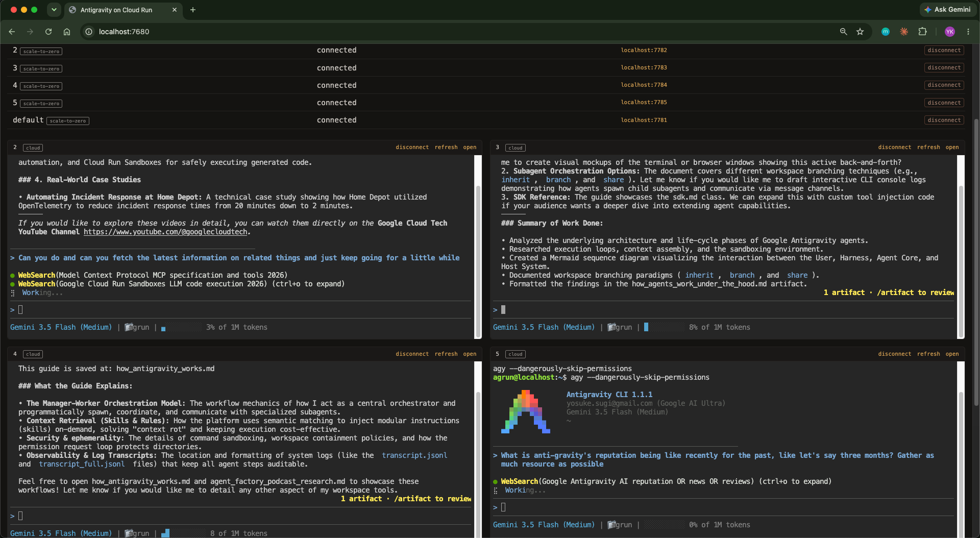Disconnect terminal panel 3

pyautogui.click(x=894, y=147)
